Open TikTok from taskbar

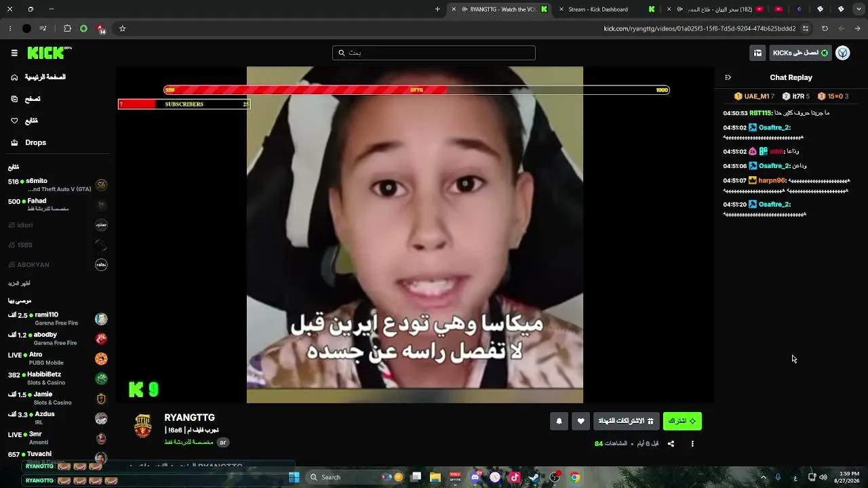(515, 477)
